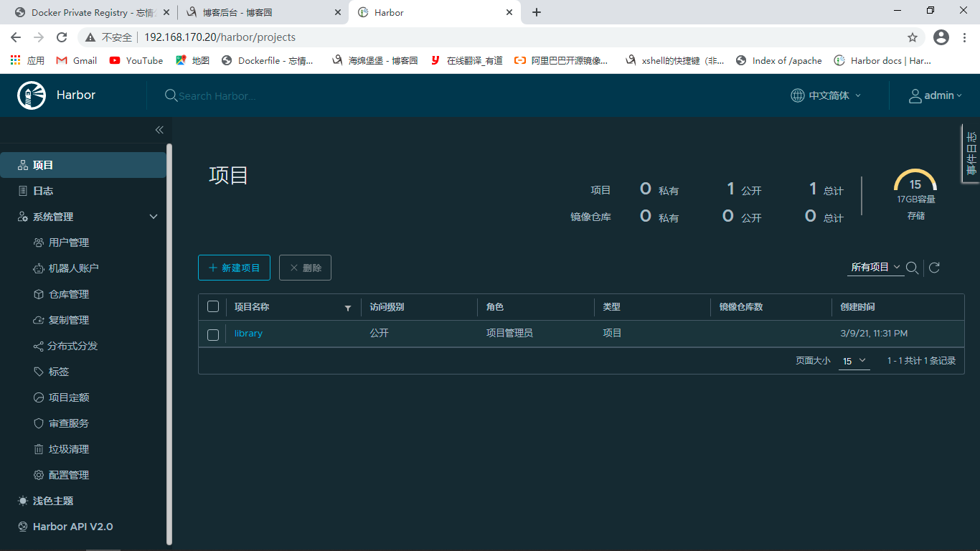Viewport: 980px width, 551px height.
Task: Open the project list search icon
Action: tap(912, 268)
